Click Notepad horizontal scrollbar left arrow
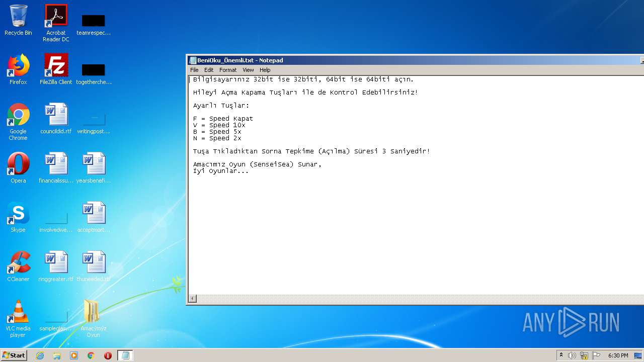The width and height of the screenshot is (644, 362). tap(193, 299)
